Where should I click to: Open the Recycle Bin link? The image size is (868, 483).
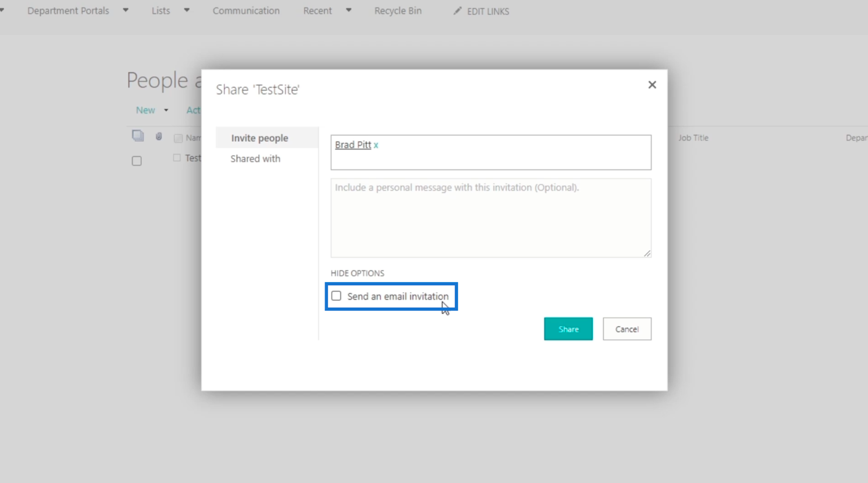pyautogui.click(x=398, y=11)
